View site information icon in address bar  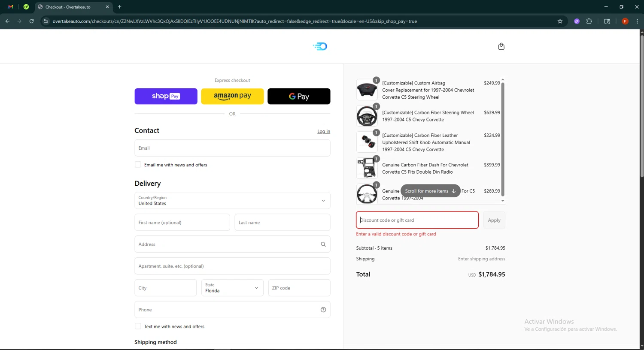point(46,21)
